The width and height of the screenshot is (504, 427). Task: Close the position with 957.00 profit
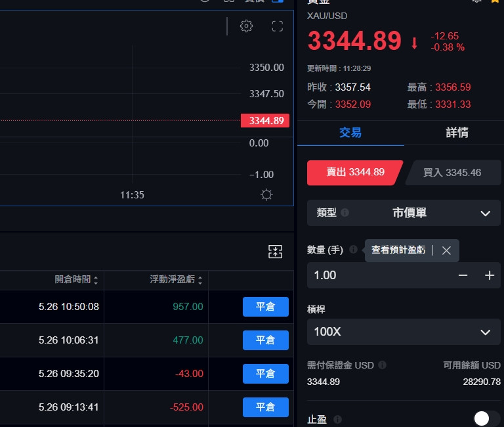265,307
